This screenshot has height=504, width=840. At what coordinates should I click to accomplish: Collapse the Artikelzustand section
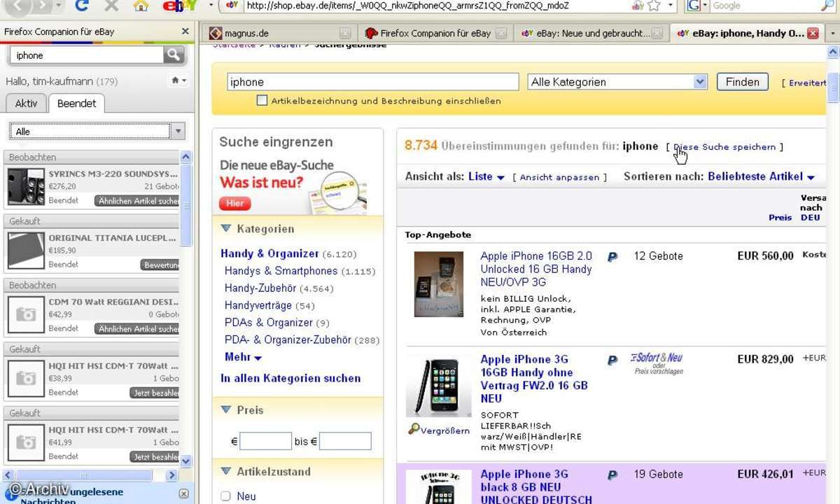(226, 471)
